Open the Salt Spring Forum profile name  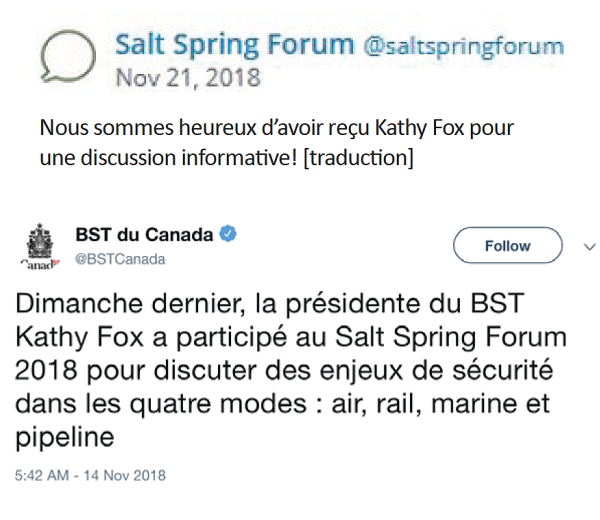(x=234, y=45)
